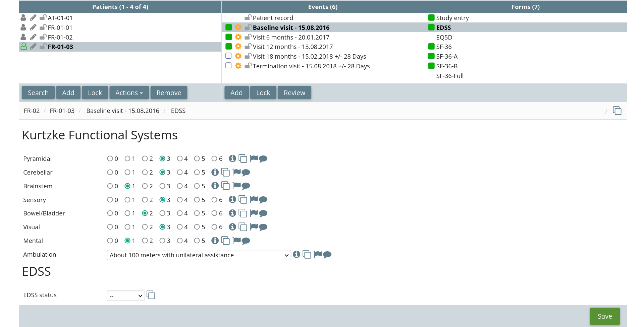Open the Ambulation dropdown
The height and width of the screenshot is (327, 644).
(x=199, y=255)
